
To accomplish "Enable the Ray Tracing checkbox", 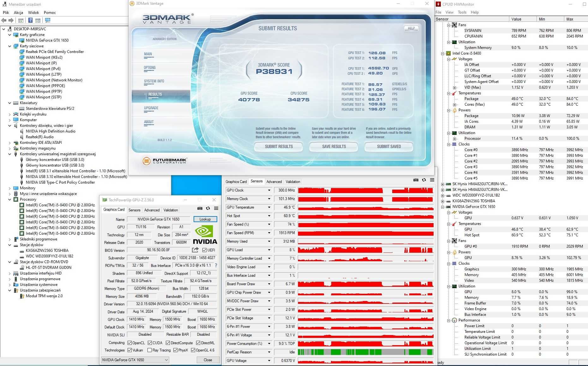I will pyautogui.click(x=149, y=350).
